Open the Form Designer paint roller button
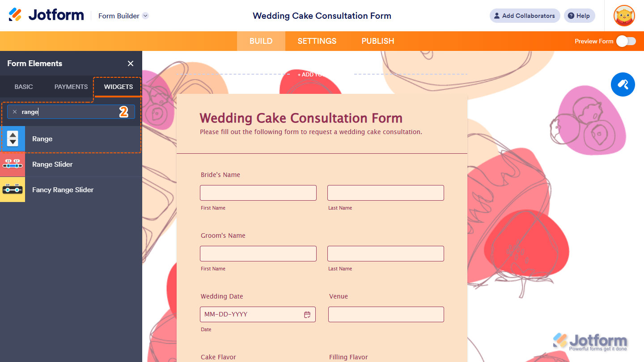Screen dimensions: 644x362 tap(623, 84)
